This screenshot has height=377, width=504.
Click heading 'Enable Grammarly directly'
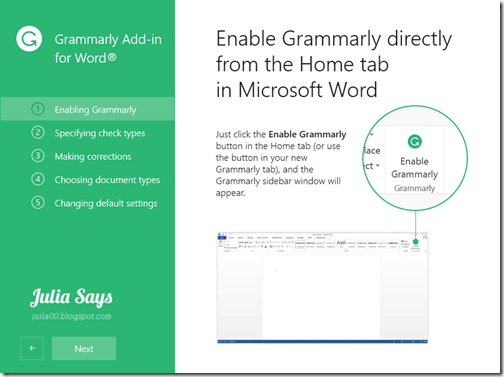click(334, 39)
